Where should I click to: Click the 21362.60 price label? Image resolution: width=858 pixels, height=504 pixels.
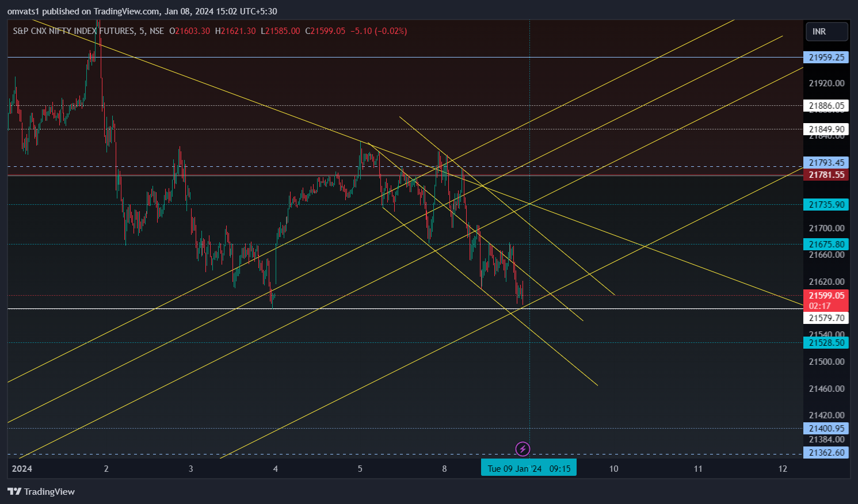click(x=826, y=453)
